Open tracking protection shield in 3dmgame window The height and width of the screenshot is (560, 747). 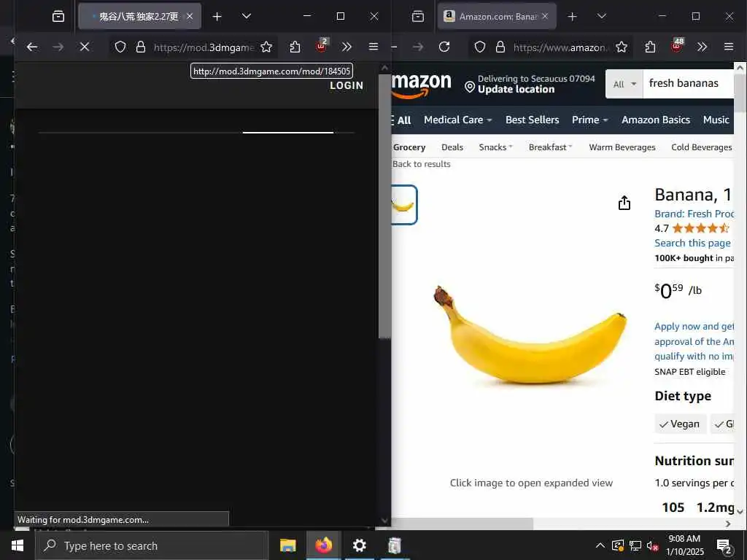point(120,47)
